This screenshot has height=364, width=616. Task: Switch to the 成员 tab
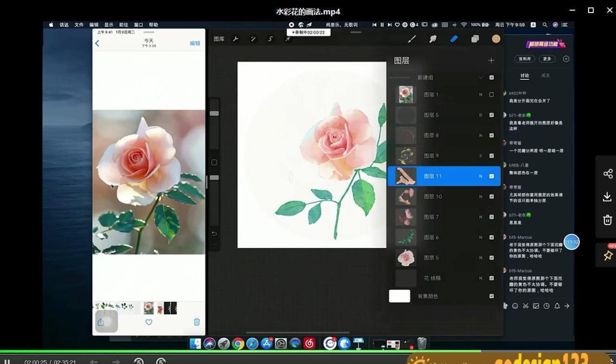[546, 75]
